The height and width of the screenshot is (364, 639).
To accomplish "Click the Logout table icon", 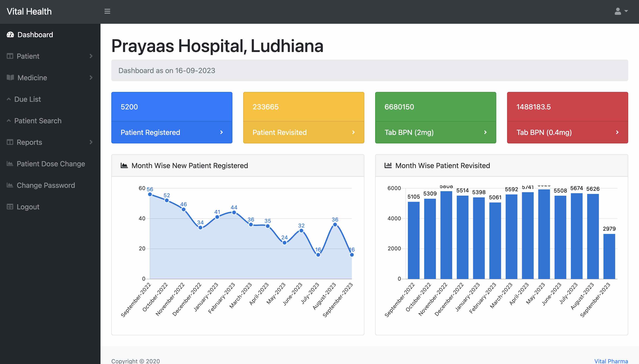I will tap(10, 206).
